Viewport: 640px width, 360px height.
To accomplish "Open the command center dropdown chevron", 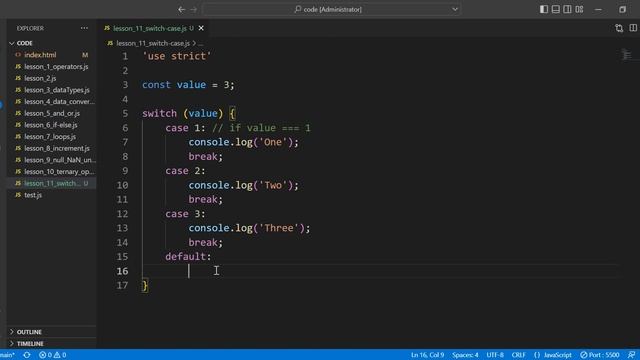I will click(x=455, y=9).
